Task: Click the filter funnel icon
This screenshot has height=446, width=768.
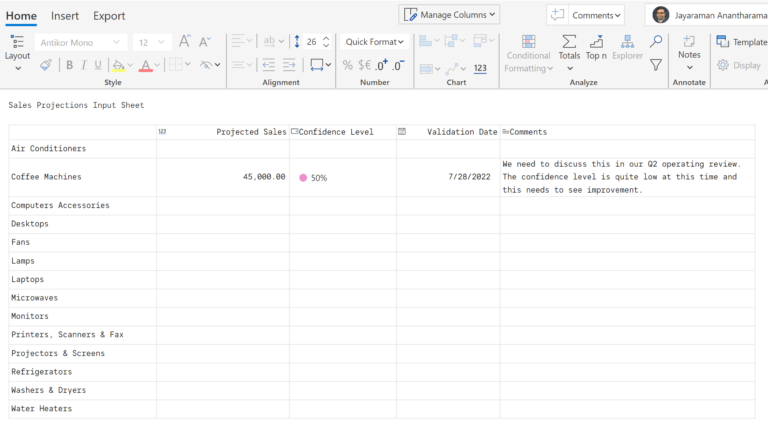Action: pos(656,65)
